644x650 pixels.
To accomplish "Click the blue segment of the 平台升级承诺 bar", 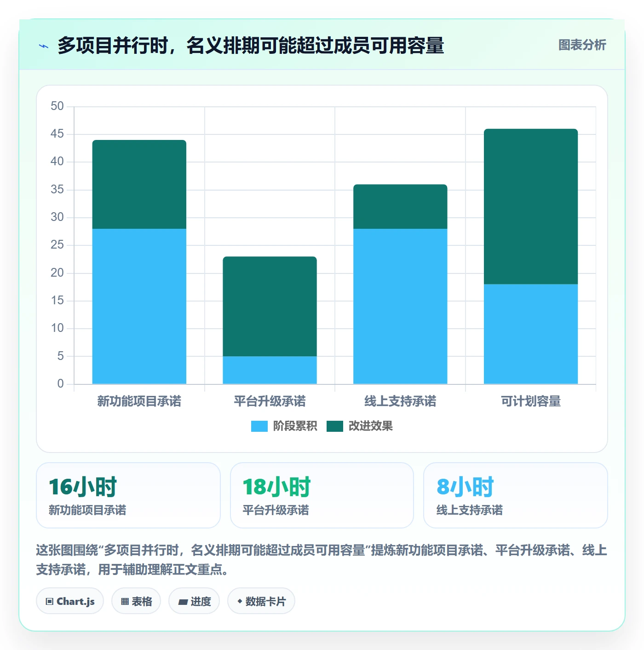I will click(270, 370).
